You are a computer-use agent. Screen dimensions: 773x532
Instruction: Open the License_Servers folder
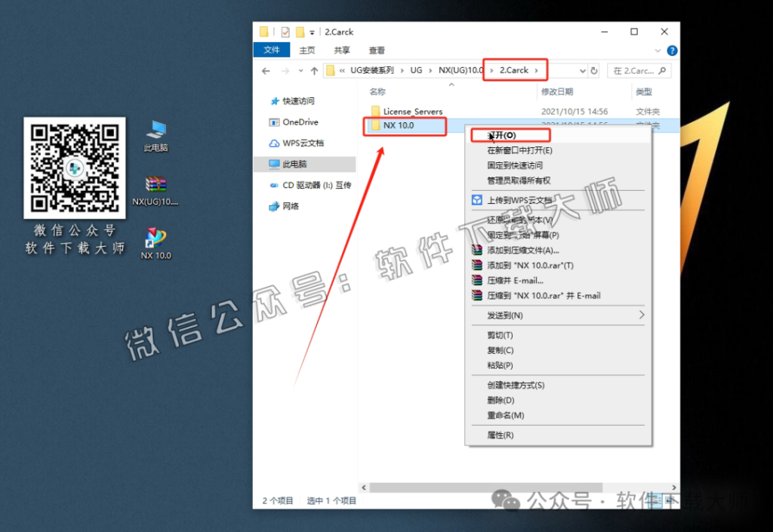(413, 111)
